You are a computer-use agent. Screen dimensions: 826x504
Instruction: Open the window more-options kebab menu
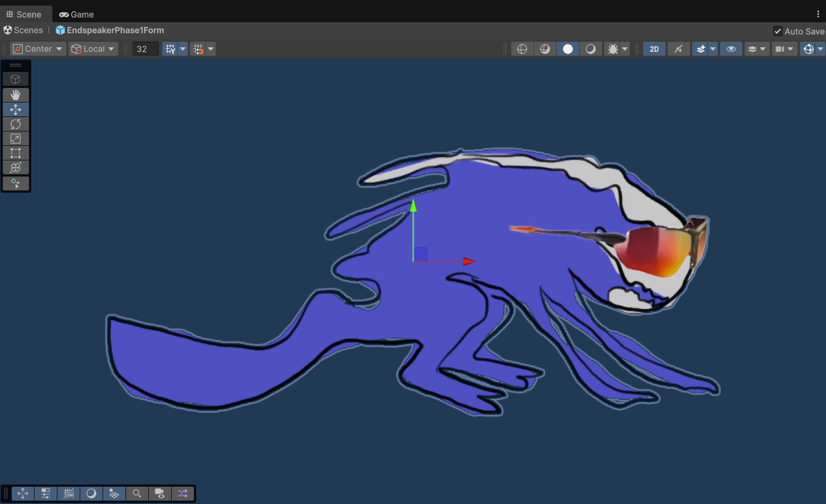point(818,14)
